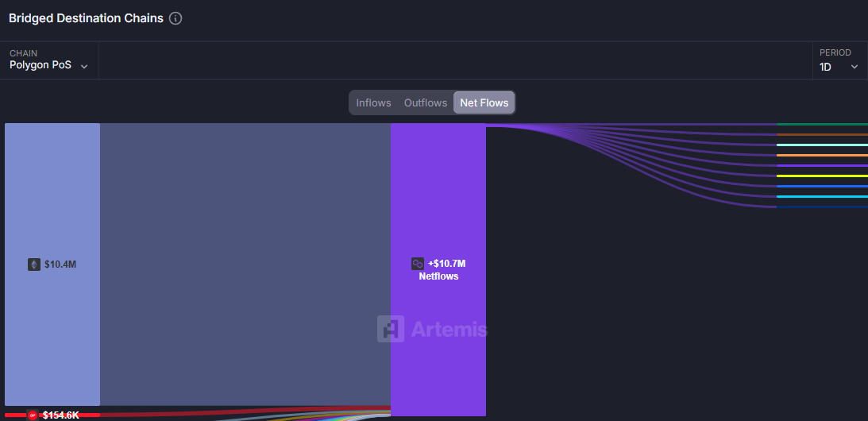Click the green destination chain bar at top
The height and width of the screenshot is (421, 868).
click(822, 125)
